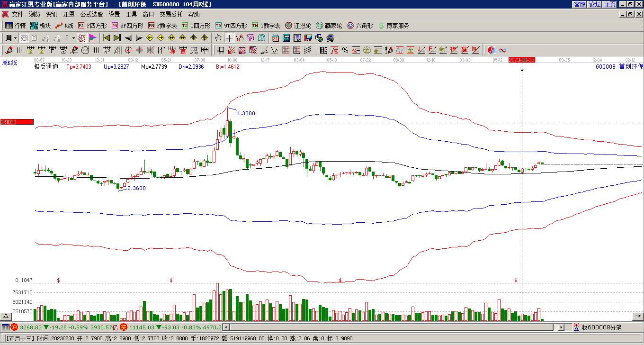Click the 客服 customer service button
Viewport: 644px width, 345px height.
point(580,4)
